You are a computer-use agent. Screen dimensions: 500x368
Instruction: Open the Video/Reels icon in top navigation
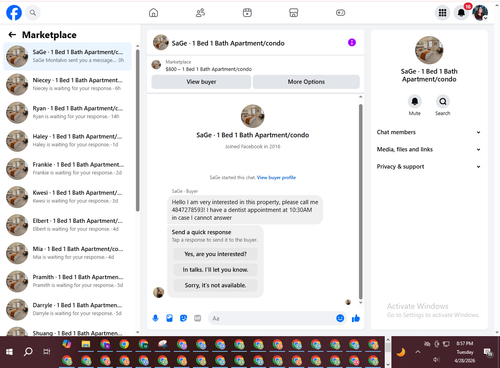tap(247, 13)
